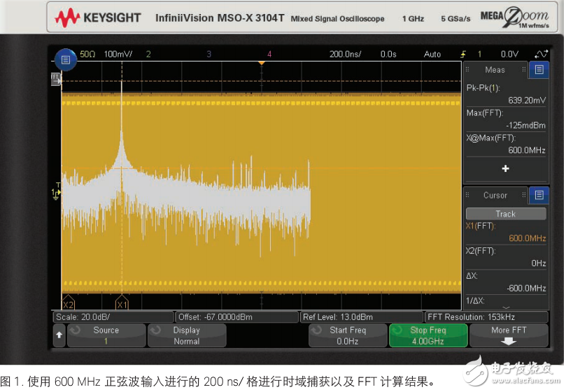
Task: Click the Track cursor mode button
Action: (505, 214)
